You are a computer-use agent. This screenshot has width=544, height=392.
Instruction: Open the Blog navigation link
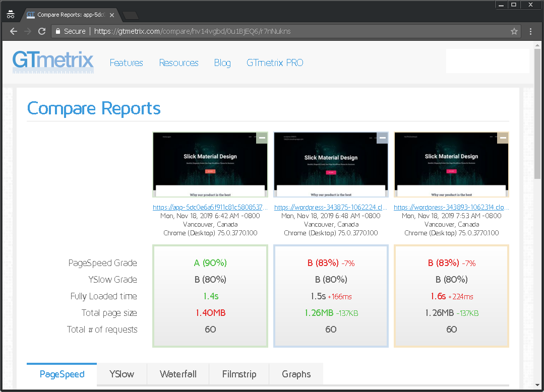click(222, 63)
